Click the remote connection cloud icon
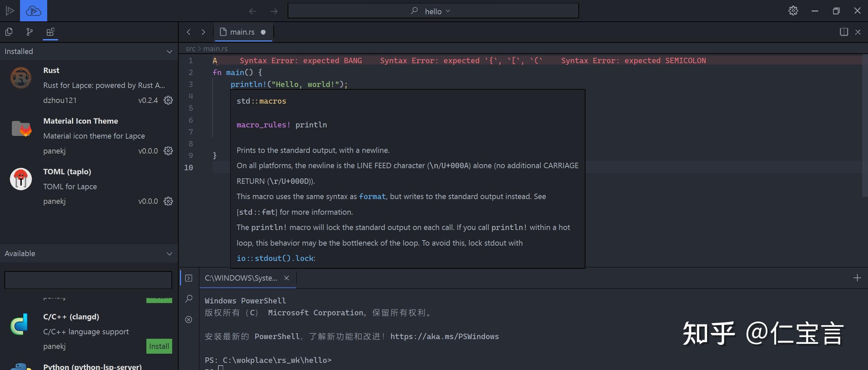The width and height of the screenshot is (868, 370). (33, 11)
